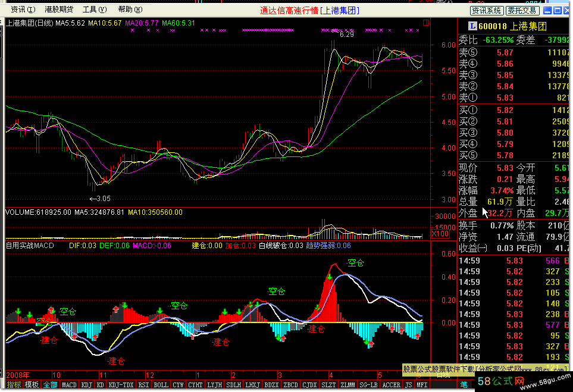Select the BDZX indicator tab
Image resolution: width=573 pixels, height=392 pixels.
[x=271, y=385]
